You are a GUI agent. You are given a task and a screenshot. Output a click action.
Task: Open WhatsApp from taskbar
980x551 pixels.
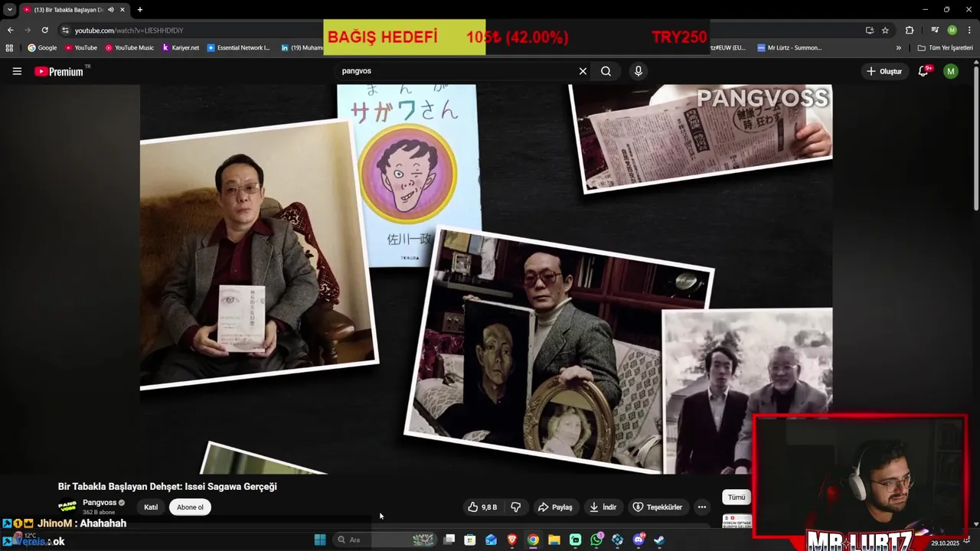597,540
